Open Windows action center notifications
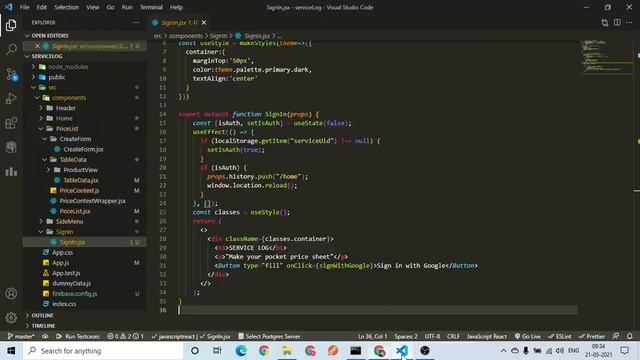The width and height of the screenshot is (640, 360). [624, 351]
